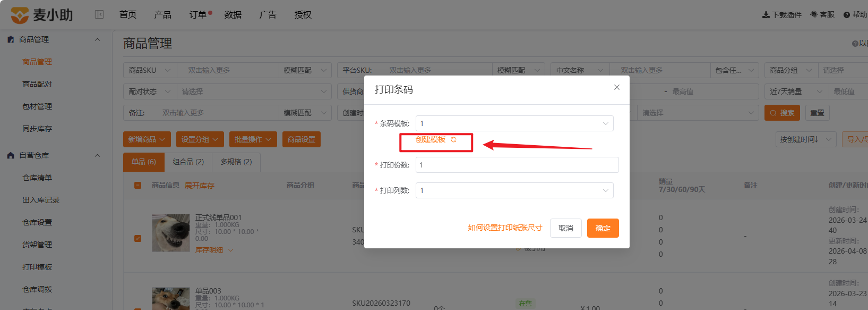Open 商品配对 in the sidebar

pos(37,84)
